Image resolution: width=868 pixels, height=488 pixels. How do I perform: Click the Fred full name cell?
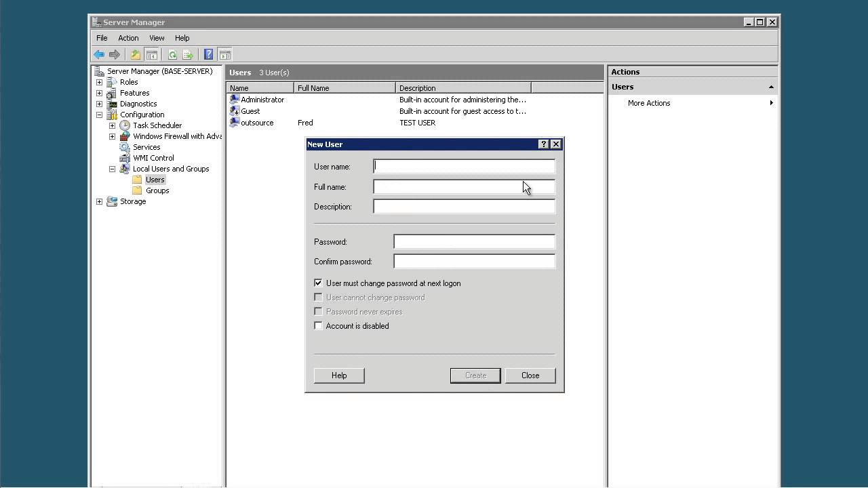tap(305, 123)
